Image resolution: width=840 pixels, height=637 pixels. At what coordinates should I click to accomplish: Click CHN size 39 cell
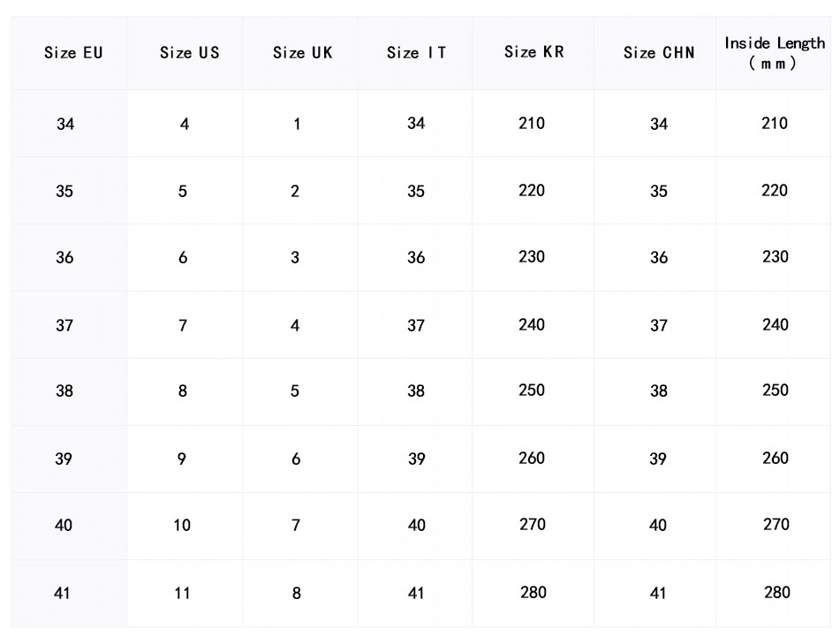click(658, 459)
